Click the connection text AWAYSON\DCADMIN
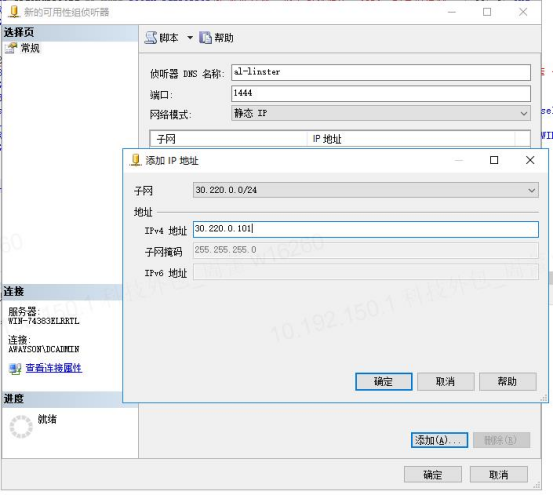The height and width of the screenshot is (496, 554). 44,349
